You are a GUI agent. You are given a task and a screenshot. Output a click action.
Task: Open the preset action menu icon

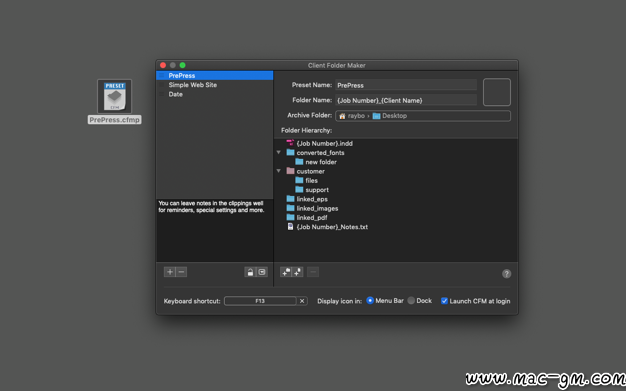[x=262, y=272]
